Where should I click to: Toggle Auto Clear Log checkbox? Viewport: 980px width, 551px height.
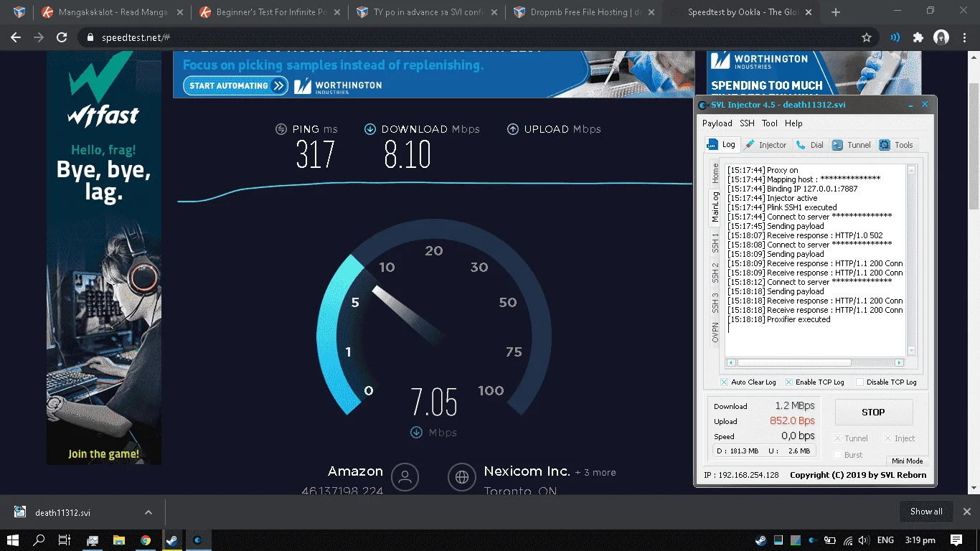pos(725,382)
